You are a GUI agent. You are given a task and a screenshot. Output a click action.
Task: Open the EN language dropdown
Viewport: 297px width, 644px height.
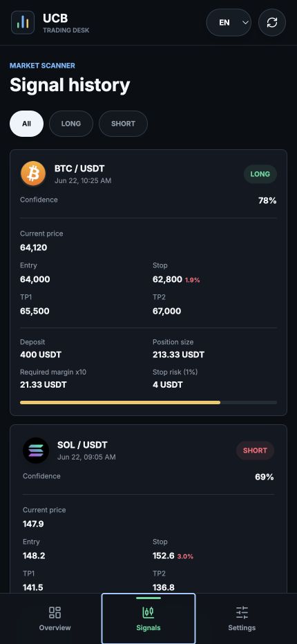pyautogui.click(x=229, y=23)
